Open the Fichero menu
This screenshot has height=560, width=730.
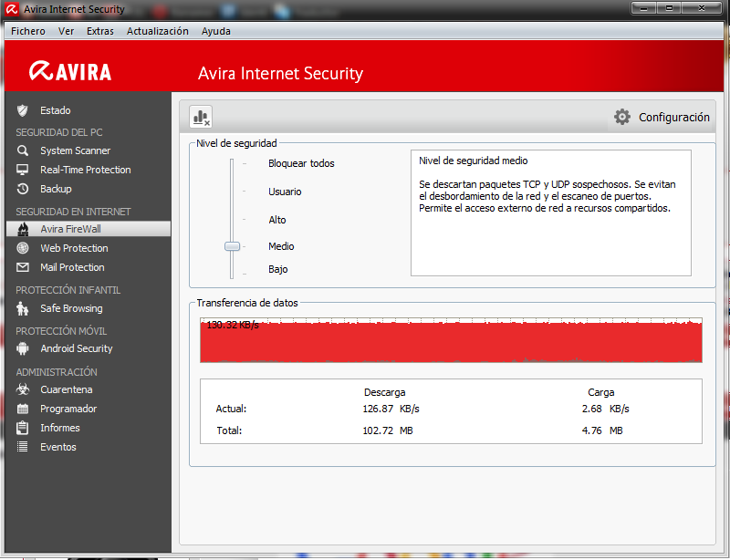click(28, 31)
